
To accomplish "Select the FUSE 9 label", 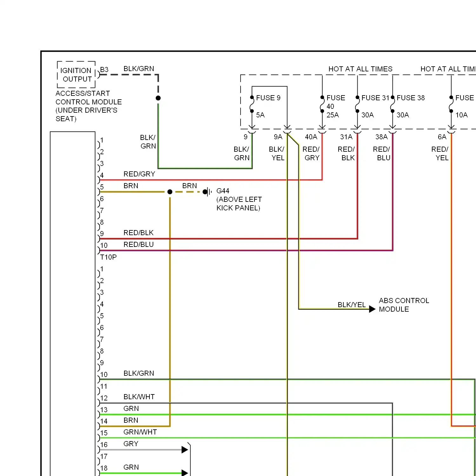I will 268,98.
